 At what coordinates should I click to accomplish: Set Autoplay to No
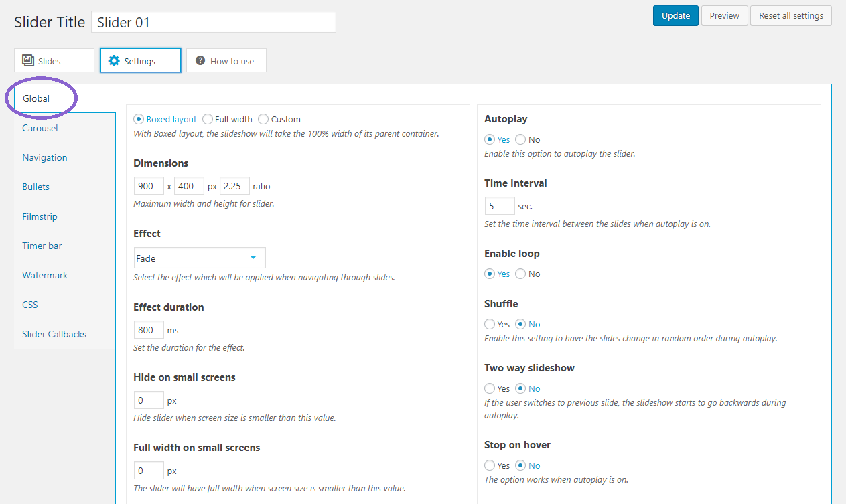pos(520,139)
